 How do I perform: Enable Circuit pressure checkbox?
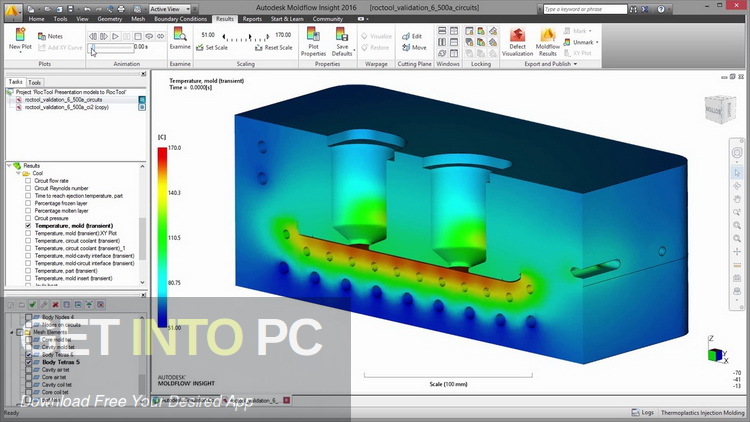click(x=28, y=218)
